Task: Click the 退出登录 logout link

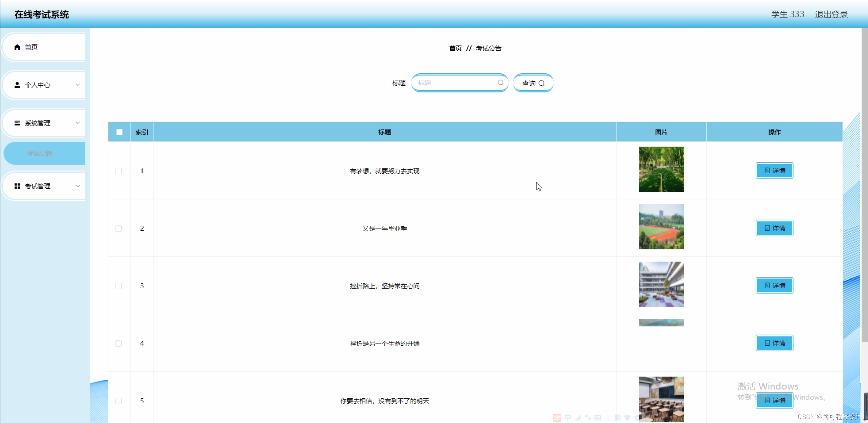Action: [831, 14]
